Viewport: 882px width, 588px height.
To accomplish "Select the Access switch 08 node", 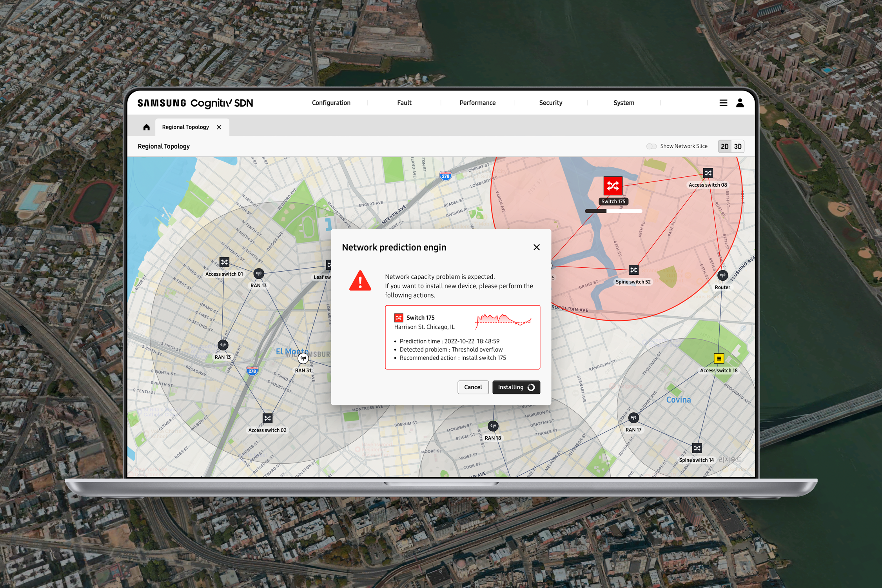I will point(708,173).
